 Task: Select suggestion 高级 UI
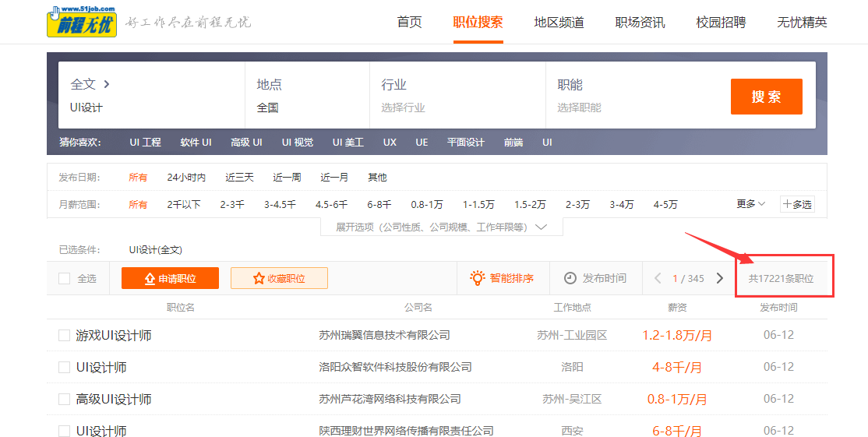click(246, 143)
